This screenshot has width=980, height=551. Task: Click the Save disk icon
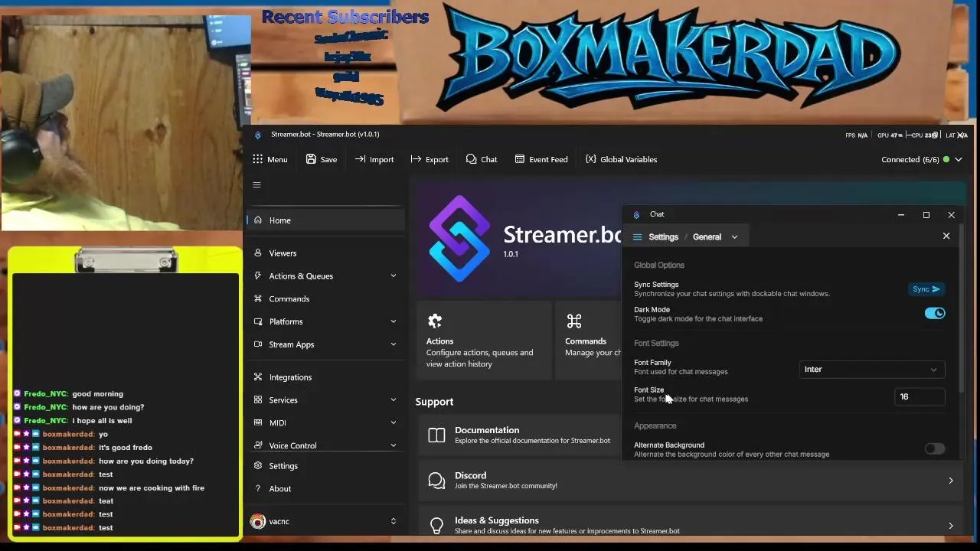tap(311, 159)
